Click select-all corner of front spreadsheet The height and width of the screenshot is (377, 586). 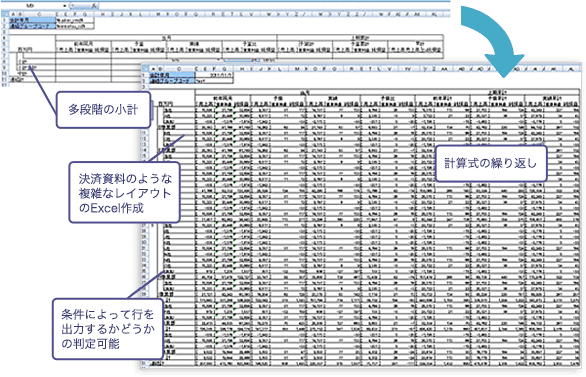[x=145, y=69]
